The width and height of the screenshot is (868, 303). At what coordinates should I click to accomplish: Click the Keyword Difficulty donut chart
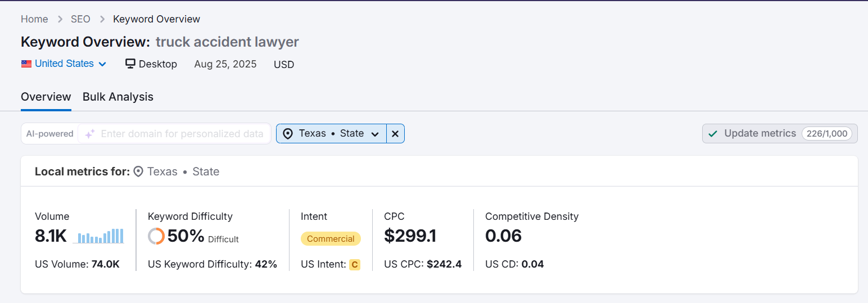[156, 236]
